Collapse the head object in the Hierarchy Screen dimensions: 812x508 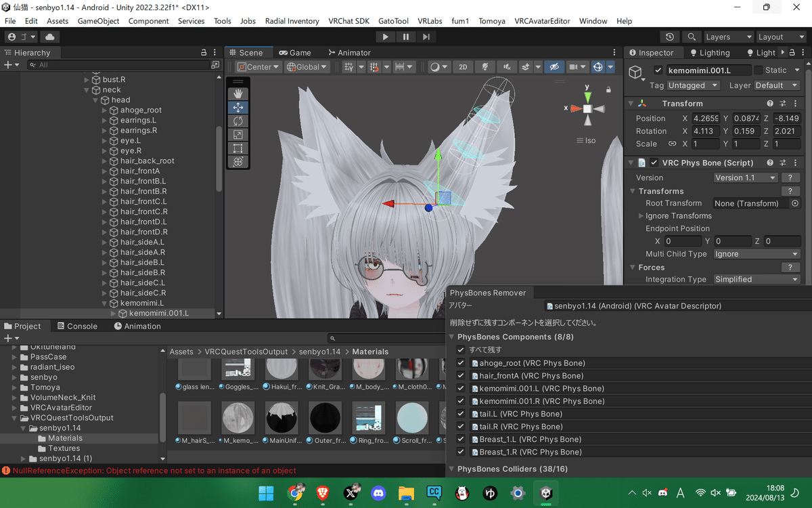[95, 100]
